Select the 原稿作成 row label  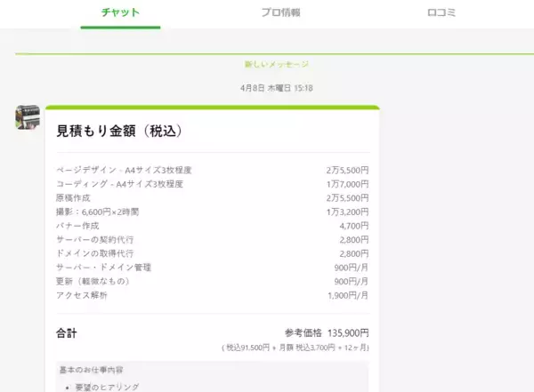tap(75, 198)
